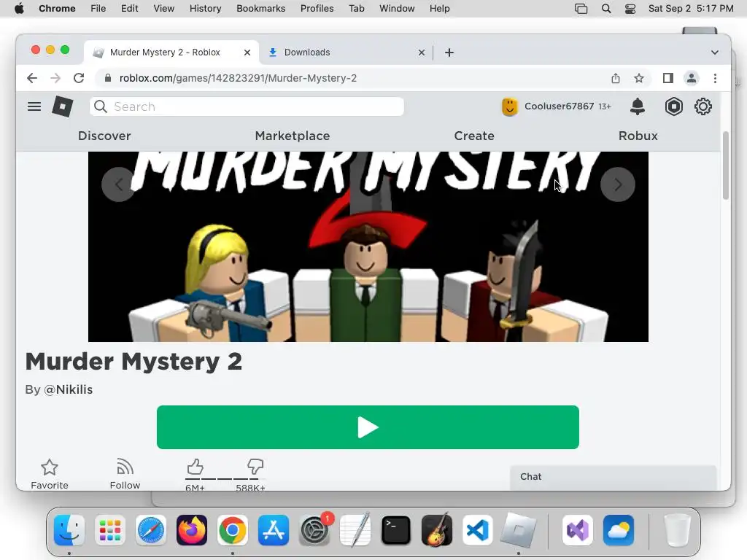Open the Tab menu
The height and width of the screenshot is (560, 747).
point(356,9)
